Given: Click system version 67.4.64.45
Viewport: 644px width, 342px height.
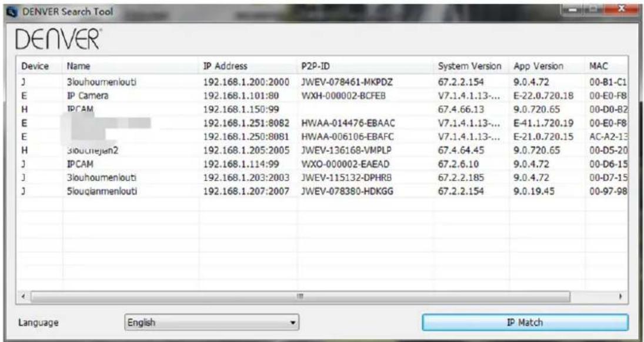Looking at the screenshot, I should pos(461,151).
